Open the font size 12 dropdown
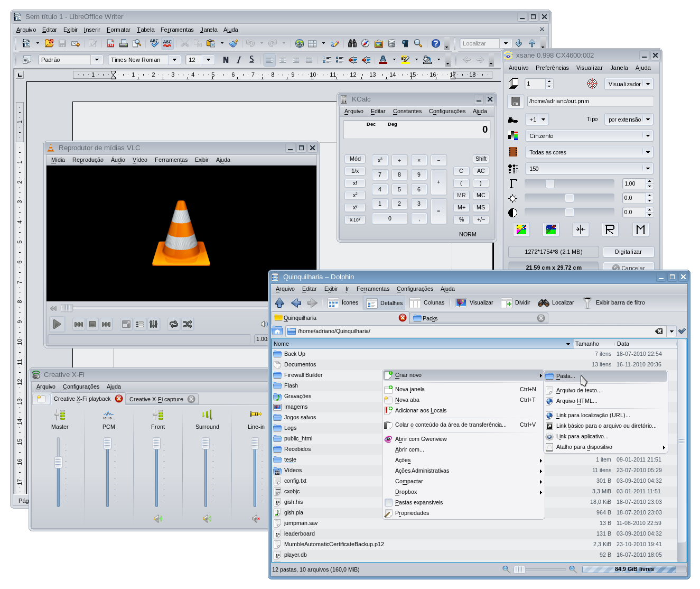Viewport: 700px width, 589px height. click(x=208, y=60)
